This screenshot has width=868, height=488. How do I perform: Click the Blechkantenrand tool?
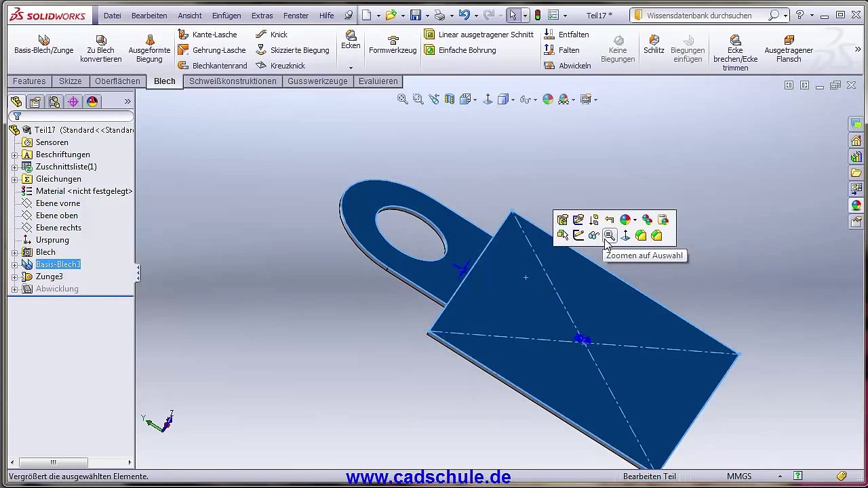click(x=212, y=66)
